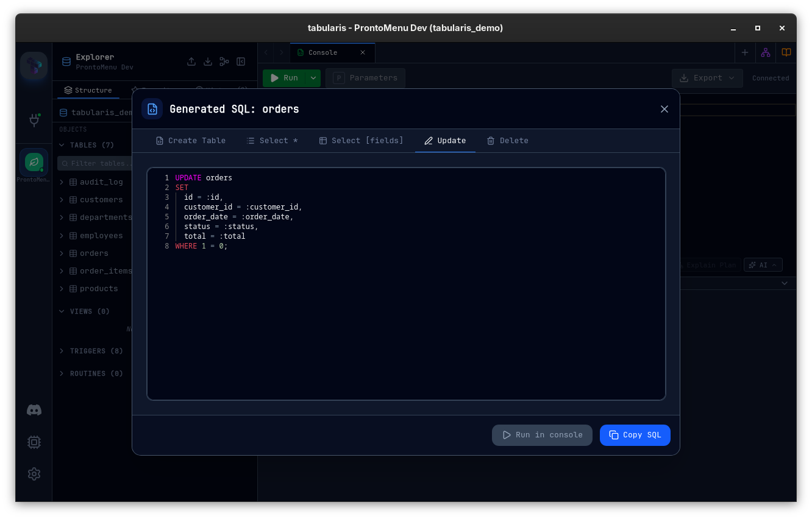Open the Select * tab

[272, 141]
